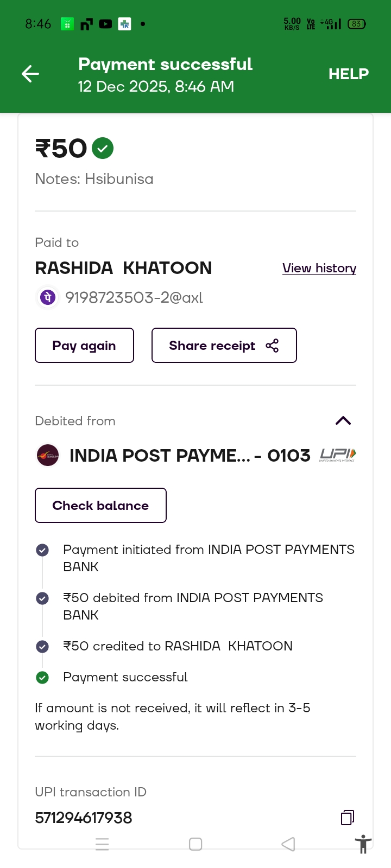The width and height of the screenshot is (391, 868).
Task: Tap the back arrow in header
Action: (30, 74)
